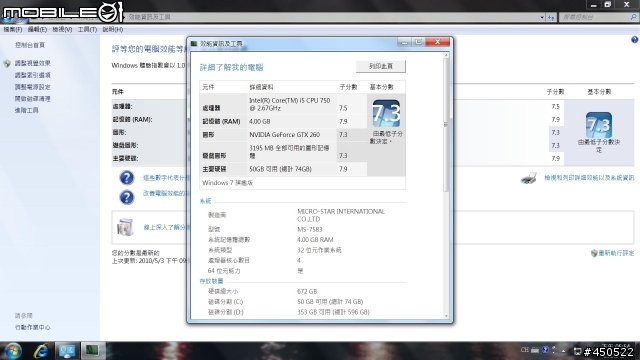
Task: Click the network icon in the system tray
Action: point(577,351)
